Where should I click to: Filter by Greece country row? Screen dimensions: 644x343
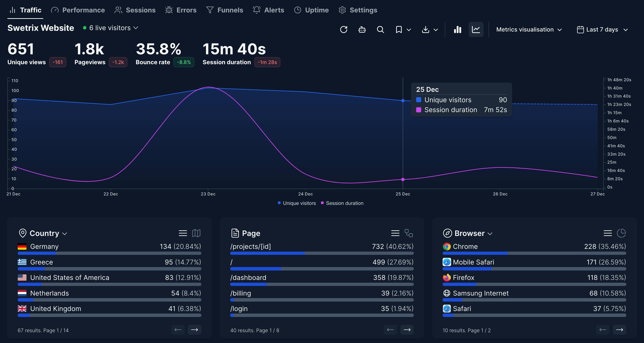pos(110,264)
